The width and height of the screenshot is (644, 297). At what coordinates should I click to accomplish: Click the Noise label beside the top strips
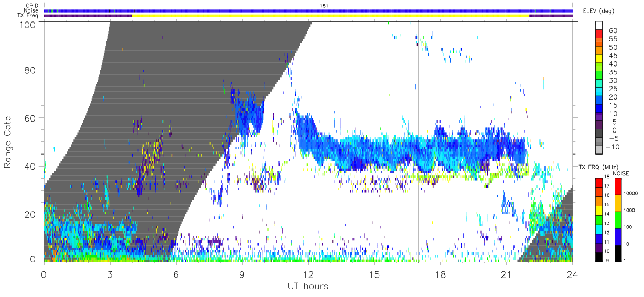[x=31, y=10]
